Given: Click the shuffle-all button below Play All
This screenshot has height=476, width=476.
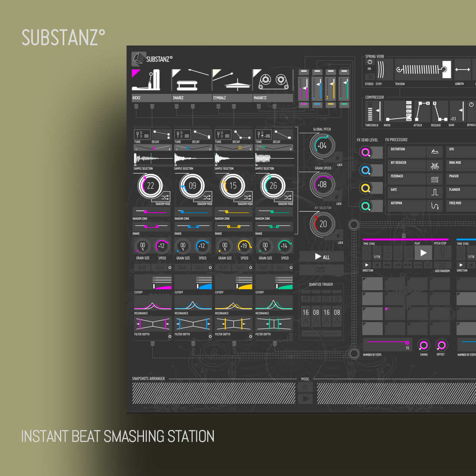Looking at the screenshot, I should point(321,270).
